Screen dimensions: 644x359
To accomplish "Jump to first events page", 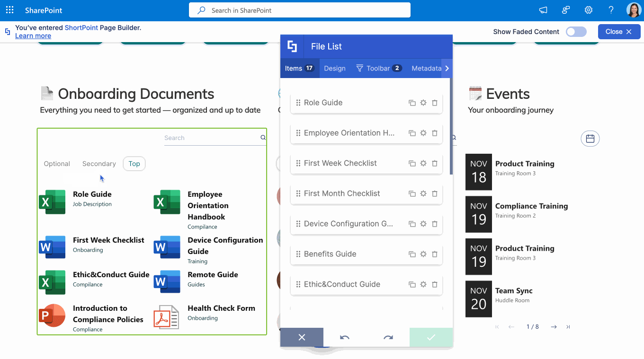I will tap(497, 327).
